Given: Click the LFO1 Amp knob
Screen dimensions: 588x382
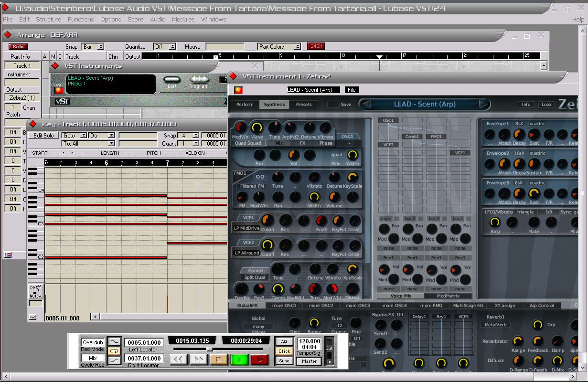Looking at the screenshot, I should (x=495, y=222).
